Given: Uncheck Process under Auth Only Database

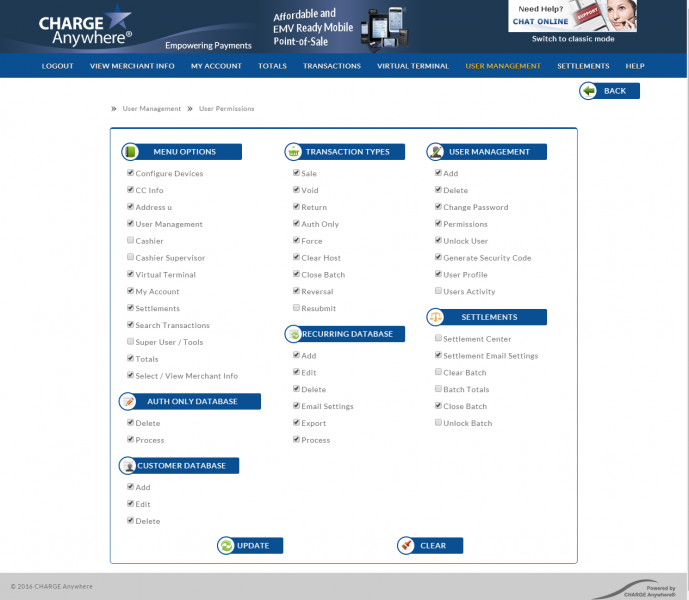Looking at the screenshot, I should click(131, 439).
